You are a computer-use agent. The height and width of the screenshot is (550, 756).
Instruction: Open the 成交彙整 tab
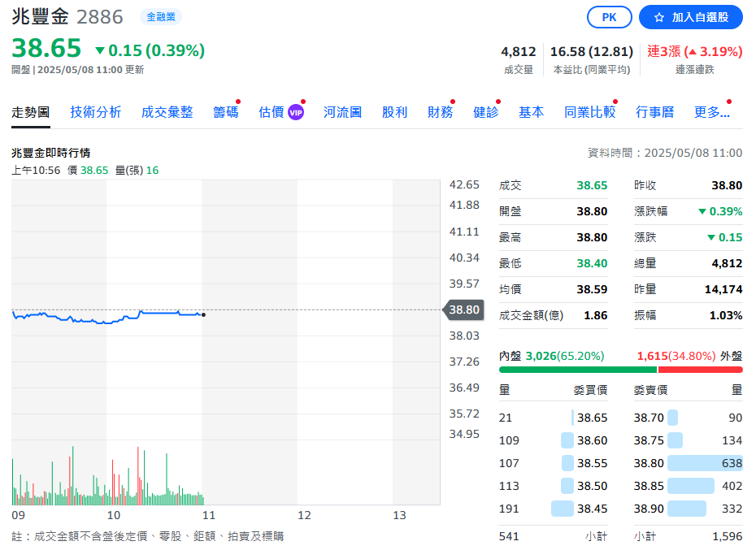point(167,112)
